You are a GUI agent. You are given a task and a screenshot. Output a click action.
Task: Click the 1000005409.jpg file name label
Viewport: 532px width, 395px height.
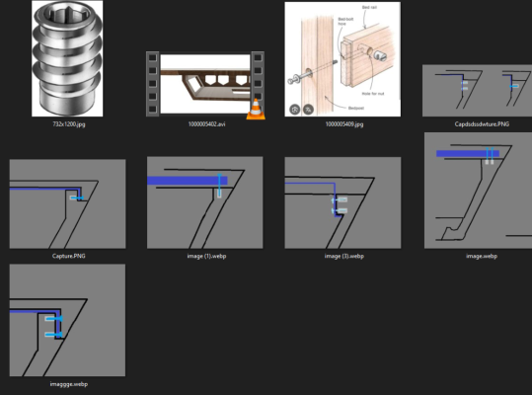[344, 124]
